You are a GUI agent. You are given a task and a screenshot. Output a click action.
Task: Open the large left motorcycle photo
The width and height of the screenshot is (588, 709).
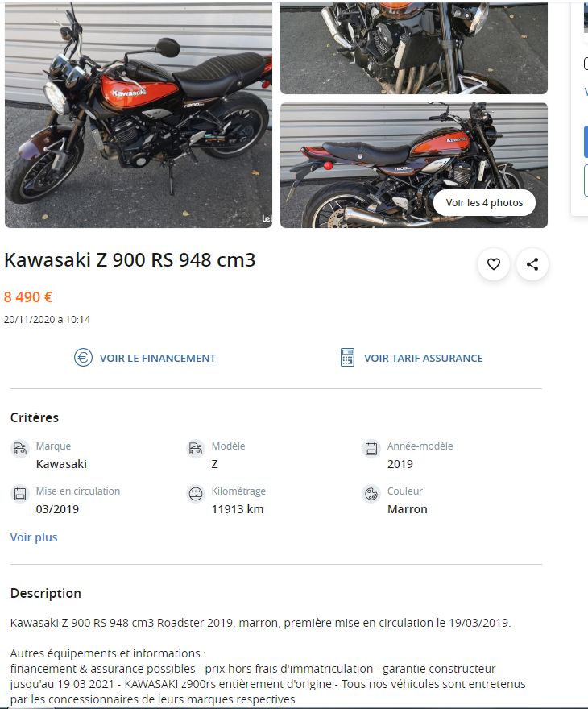(x=139, y=114)
